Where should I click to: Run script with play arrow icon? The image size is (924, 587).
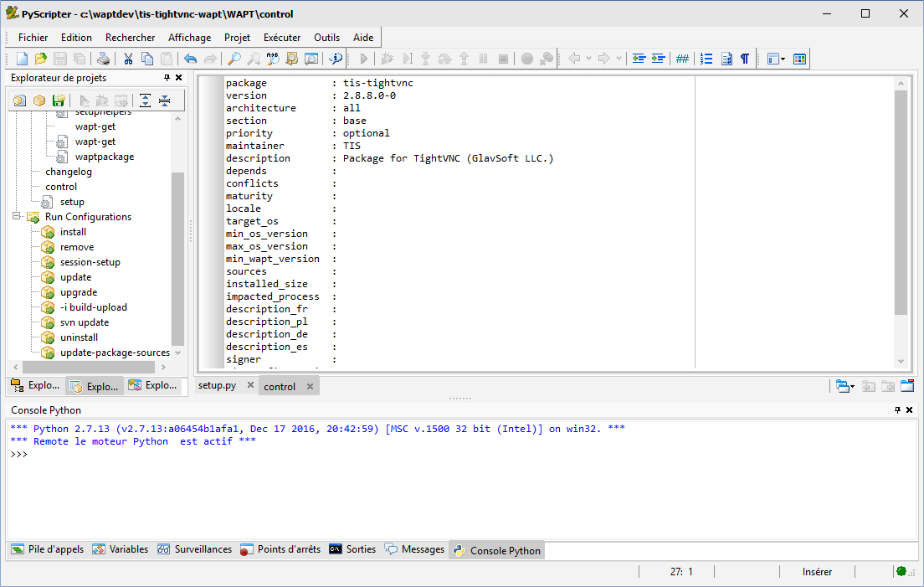pyautogui.click(x=363, y=59)
